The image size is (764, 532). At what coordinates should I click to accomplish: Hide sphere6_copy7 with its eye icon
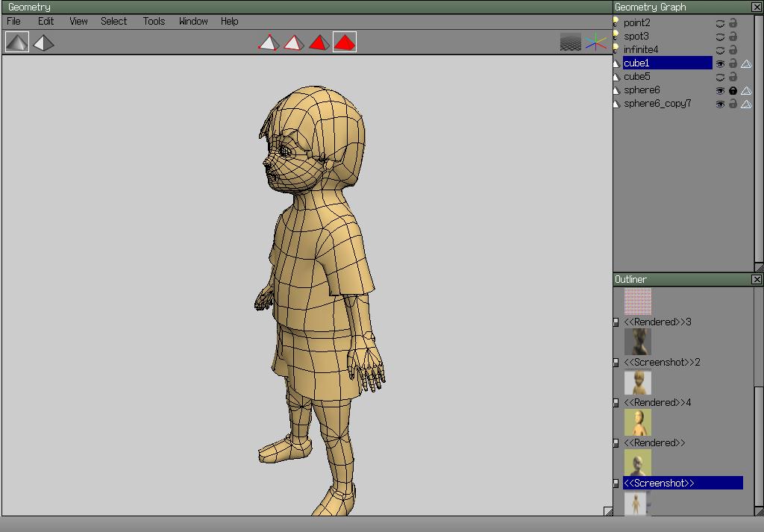(x=720, y=104)
